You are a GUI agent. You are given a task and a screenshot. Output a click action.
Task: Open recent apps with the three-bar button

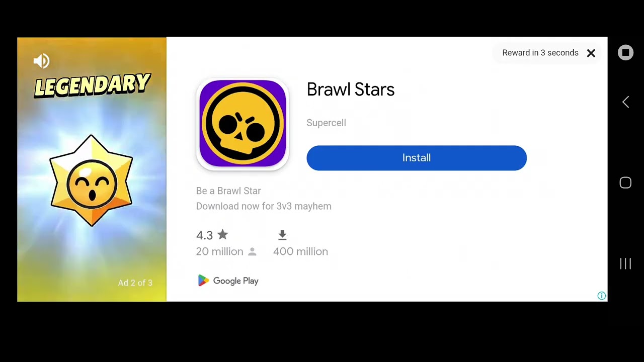tap(625, 263)
